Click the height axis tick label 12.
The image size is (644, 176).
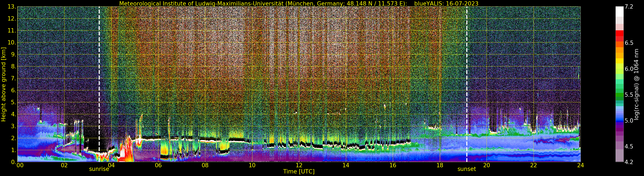pos(12,19)
